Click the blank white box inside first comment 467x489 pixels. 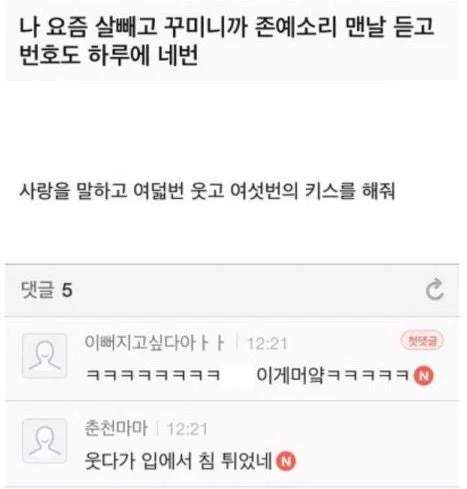click(x=238, y=376)
